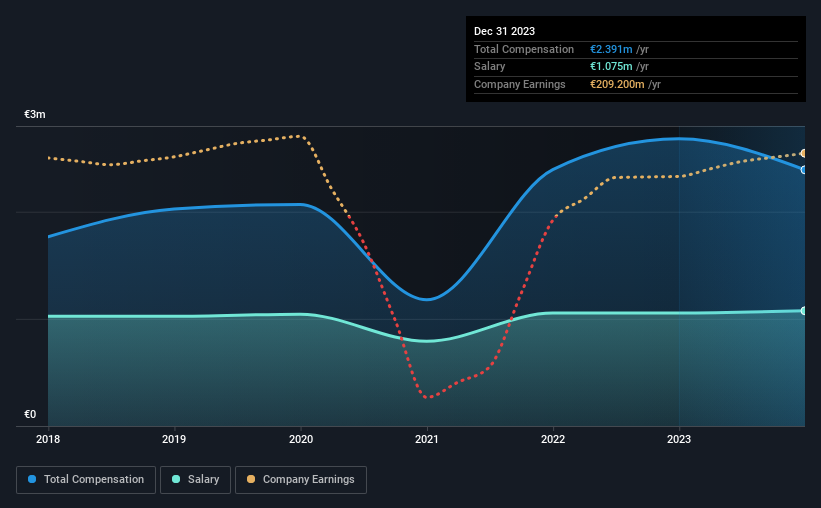Click the 2022 x-axis label
Image resolution: width=821 pixels, height=508 pixels.
(553, 439)
